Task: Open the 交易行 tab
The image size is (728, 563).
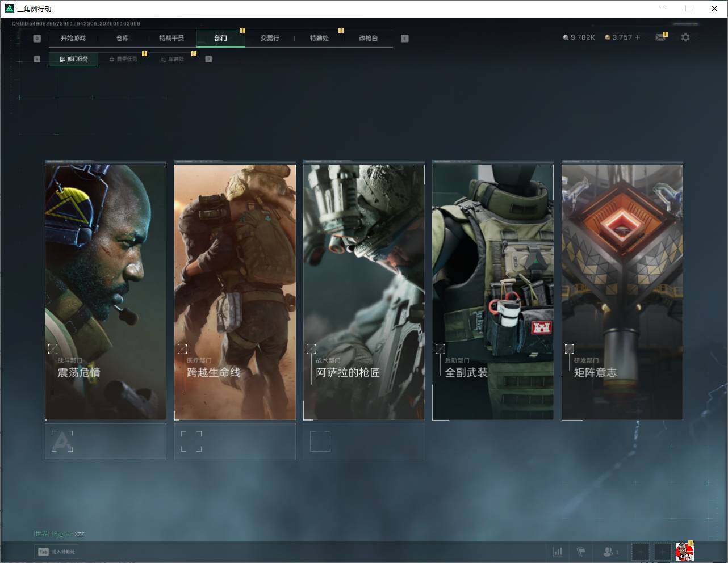Action: click(x=270, y=38)
